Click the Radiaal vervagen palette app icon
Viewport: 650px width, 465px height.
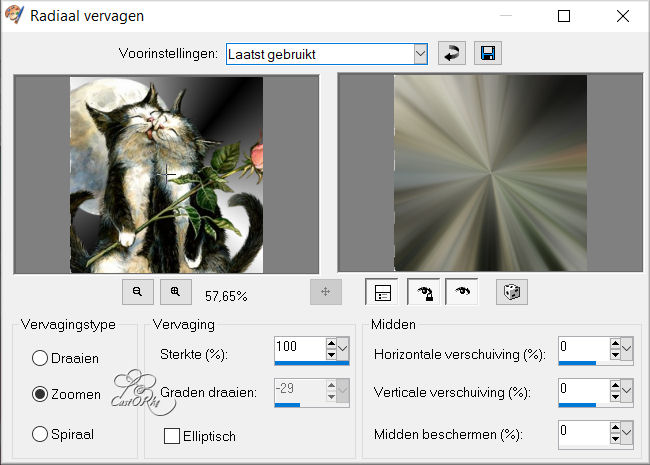click(x=14, y=14)
